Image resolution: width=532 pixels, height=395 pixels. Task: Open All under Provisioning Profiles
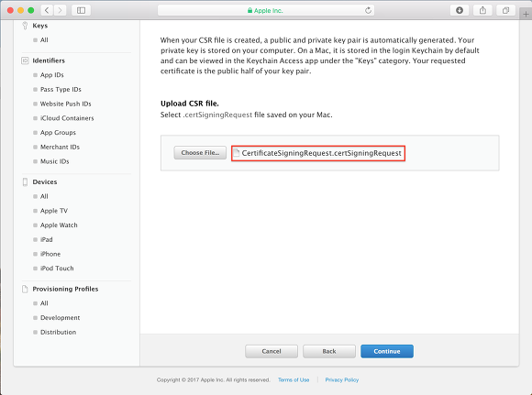tap(44, 303)
